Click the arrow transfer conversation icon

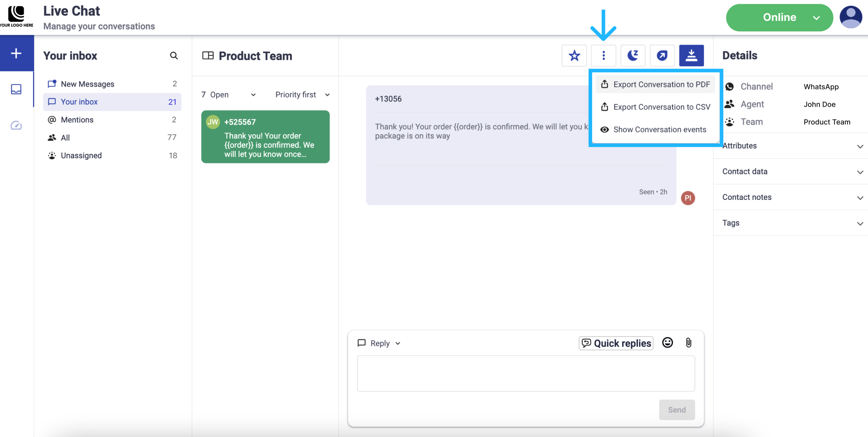[x=662, y=55]
